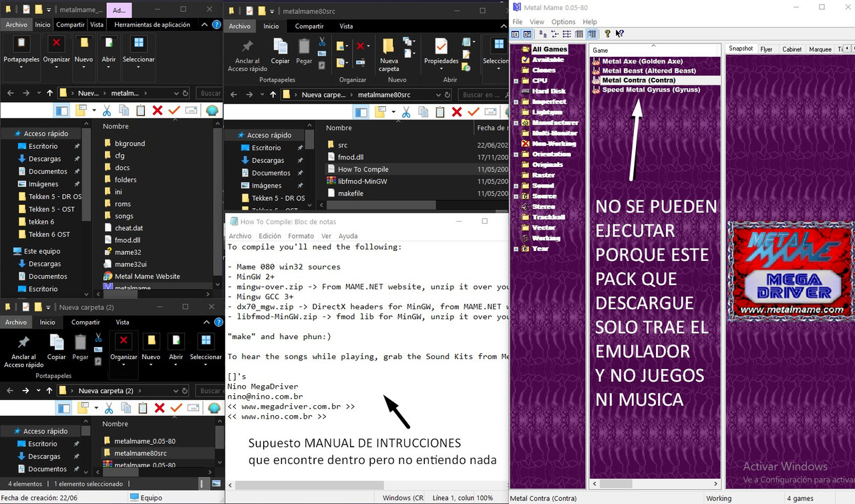Toggle the folder list icon in Metal Mame toolbar

(x=516, y=34)
